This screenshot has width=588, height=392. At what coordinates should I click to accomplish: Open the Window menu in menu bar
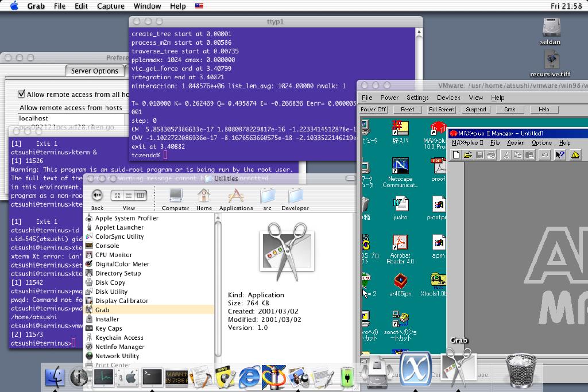pos(147,6)
